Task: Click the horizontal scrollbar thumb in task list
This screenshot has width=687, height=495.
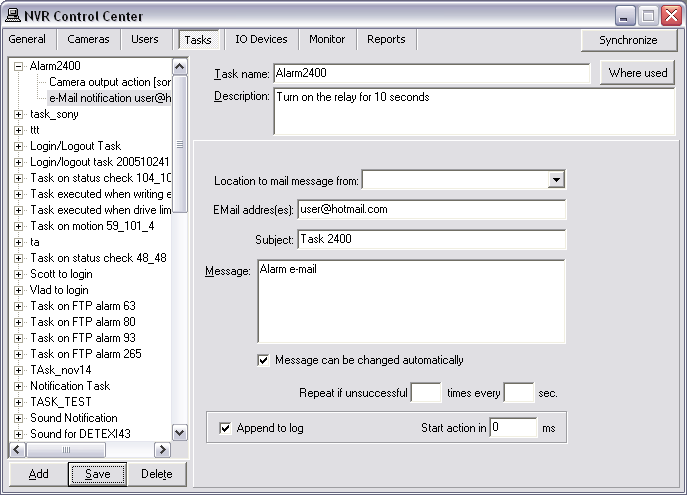Action: [66, 449]
